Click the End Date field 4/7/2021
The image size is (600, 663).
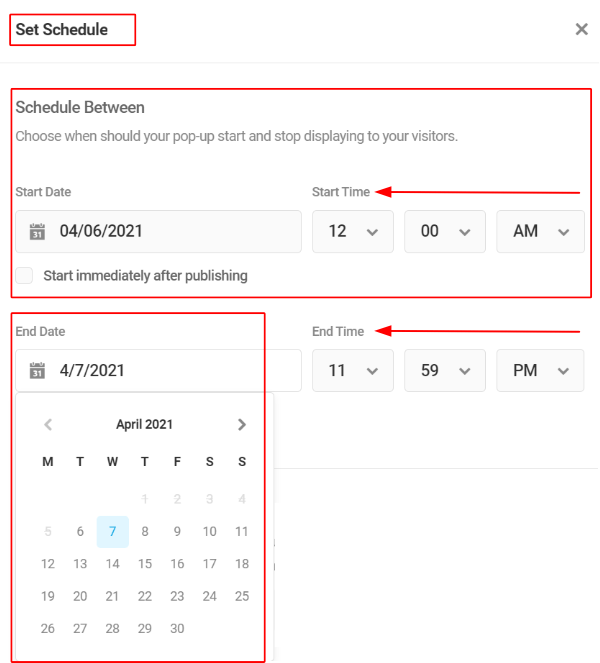pos(159,370)
